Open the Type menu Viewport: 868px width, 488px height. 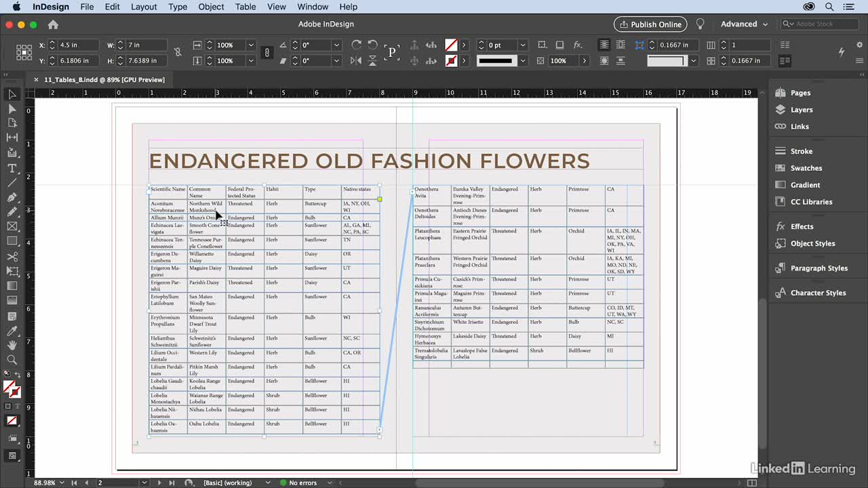[178, 7]
